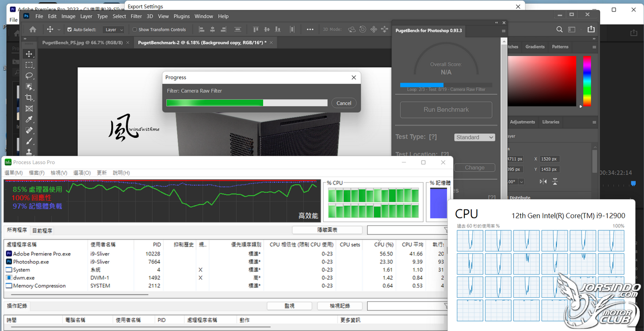Click the Photoshop search magnifier icon
Viewport: 644px width, 331px height.
559,30
